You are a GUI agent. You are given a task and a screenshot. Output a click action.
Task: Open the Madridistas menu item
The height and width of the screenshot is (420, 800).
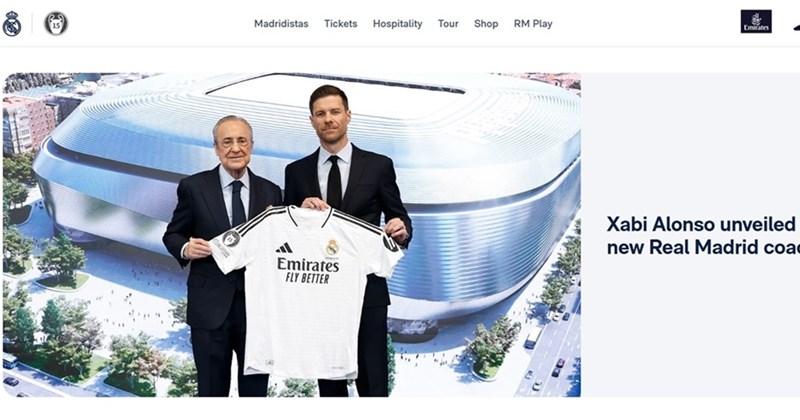click(281, 23)
